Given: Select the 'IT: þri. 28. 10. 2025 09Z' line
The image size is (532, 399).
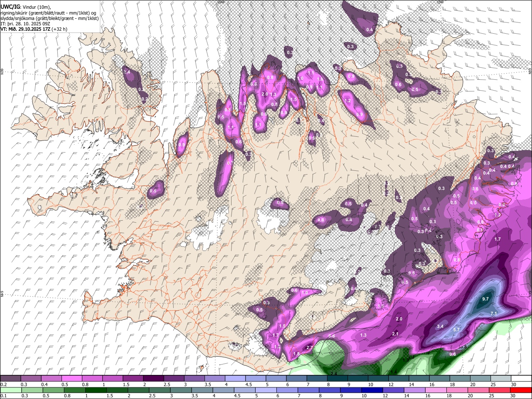Looking at the screenshot, I should (x=25, y=24).
